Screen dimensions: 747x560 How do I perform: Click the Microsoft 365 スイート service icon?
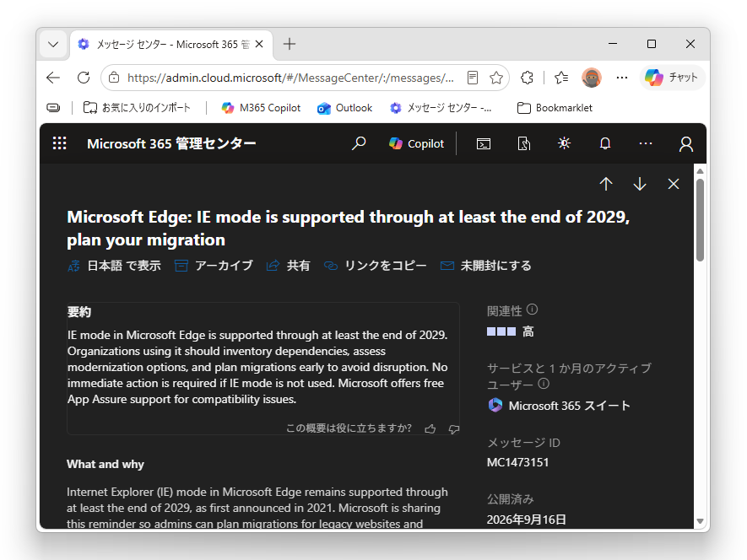coord(495,405)
